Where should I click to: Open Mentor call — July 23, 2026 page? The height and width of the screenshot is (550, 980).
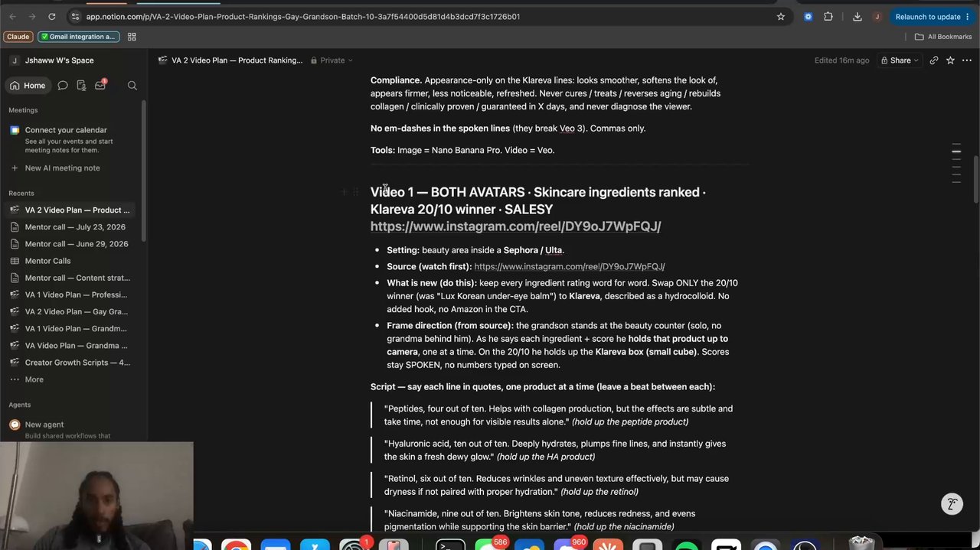75,227
